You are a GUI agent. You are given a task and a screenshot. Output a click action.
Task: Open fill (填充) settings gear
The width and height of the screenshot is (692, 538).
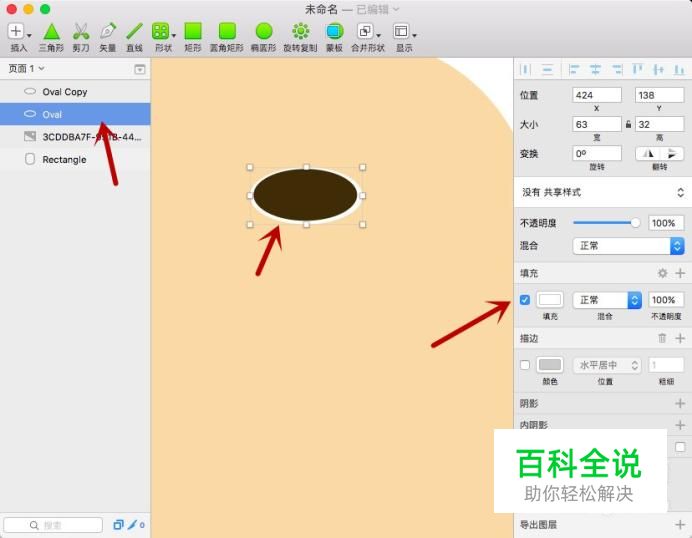pos(662,273)
